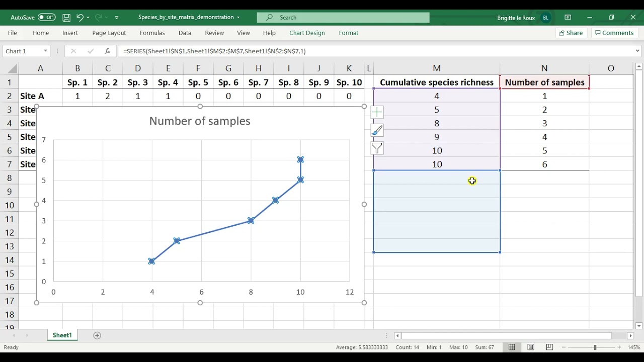Screen dimensions: 644x362
Task: Toggle the AutoSave switch
Action: [46, 17]
